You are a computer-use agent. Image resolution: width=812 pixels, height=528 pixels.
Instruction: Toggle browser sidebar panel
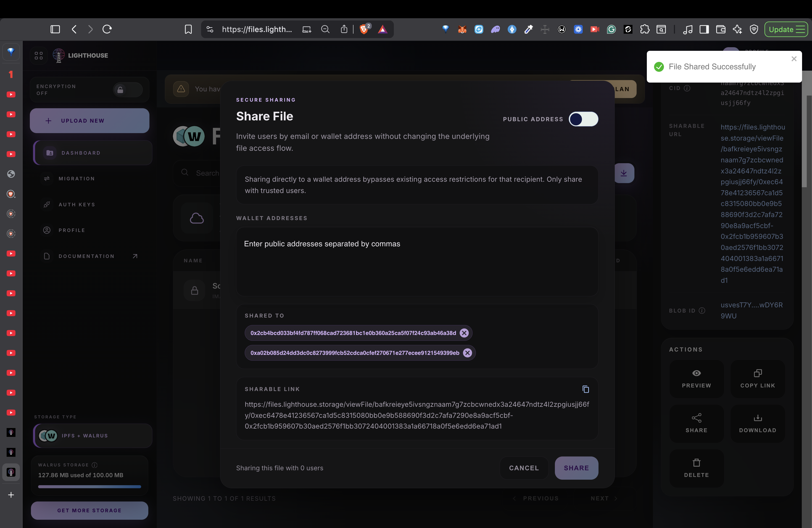click(55, 29)
